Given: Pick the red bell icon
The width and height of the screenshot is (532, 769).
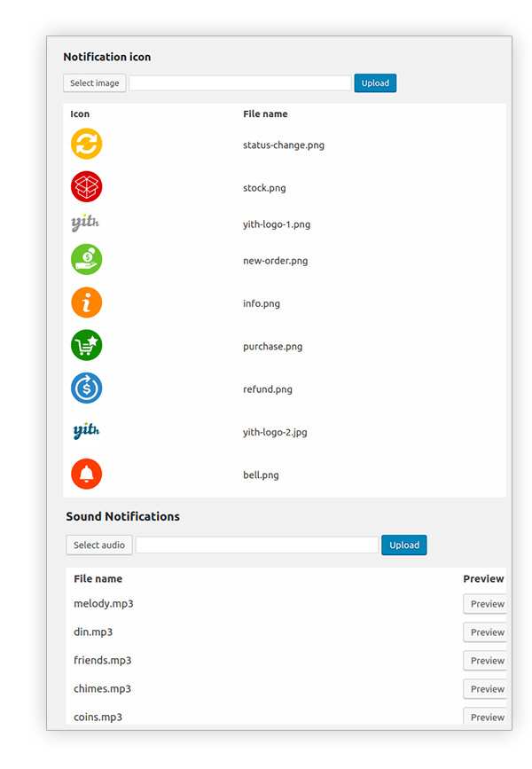Looking at the screenshot, I should click(86, 474).
